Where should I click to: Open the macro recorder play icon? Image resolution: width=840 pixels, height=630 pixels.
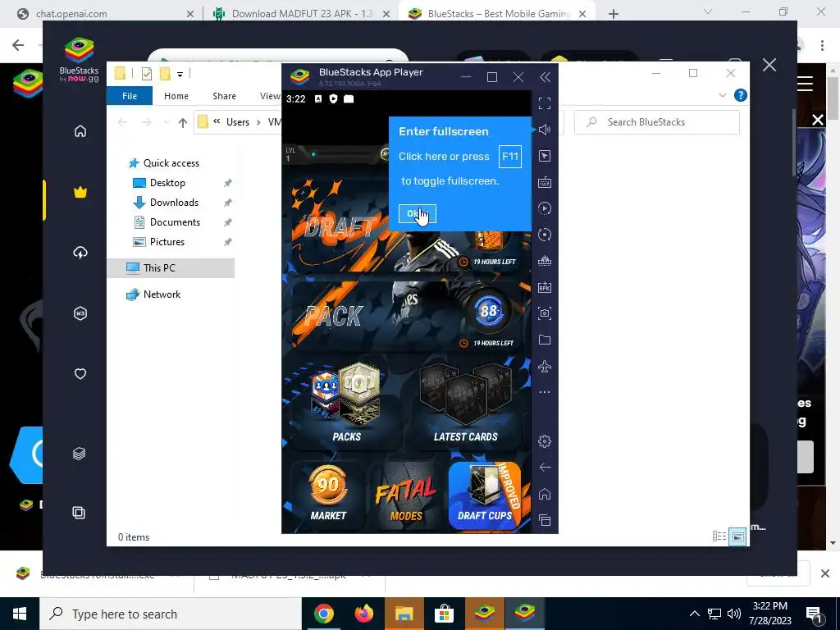[x=545, y=208]
